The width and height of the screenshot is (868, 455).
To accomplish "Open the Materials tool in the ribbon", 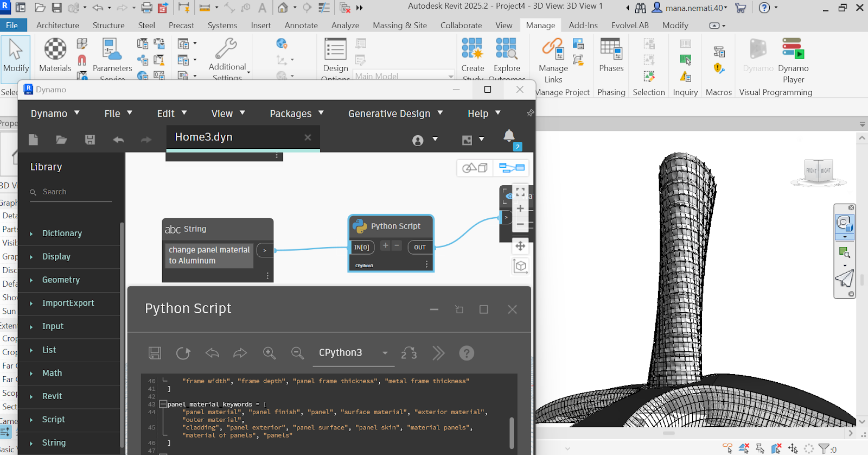I will (x=55, y=55).
